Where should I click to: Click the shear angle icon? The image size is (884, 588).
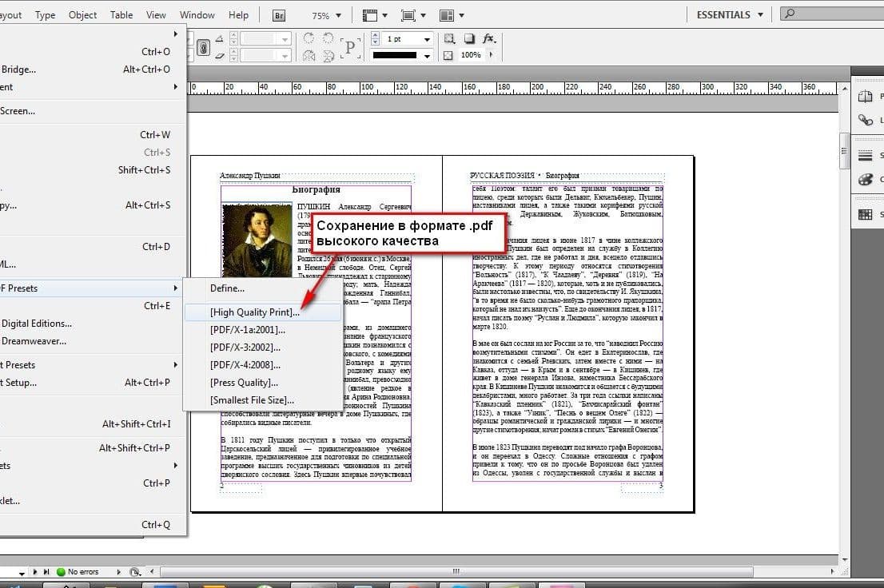(219, 55)
